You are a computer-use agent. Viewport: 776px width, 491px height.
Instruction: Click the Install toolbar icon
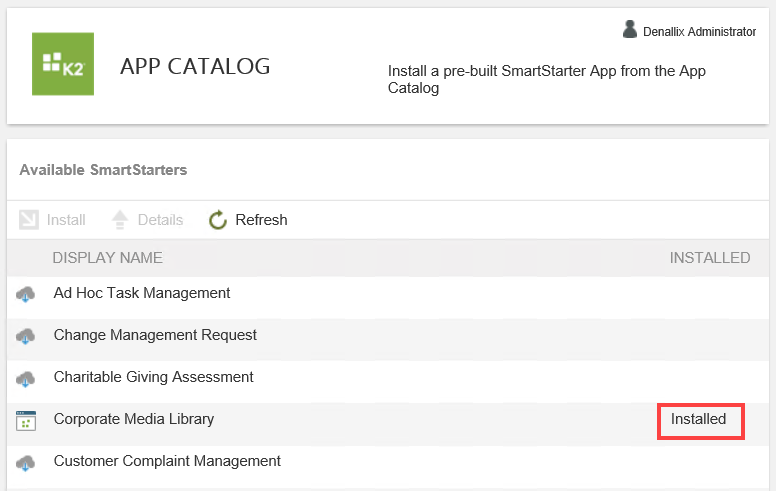29,220
